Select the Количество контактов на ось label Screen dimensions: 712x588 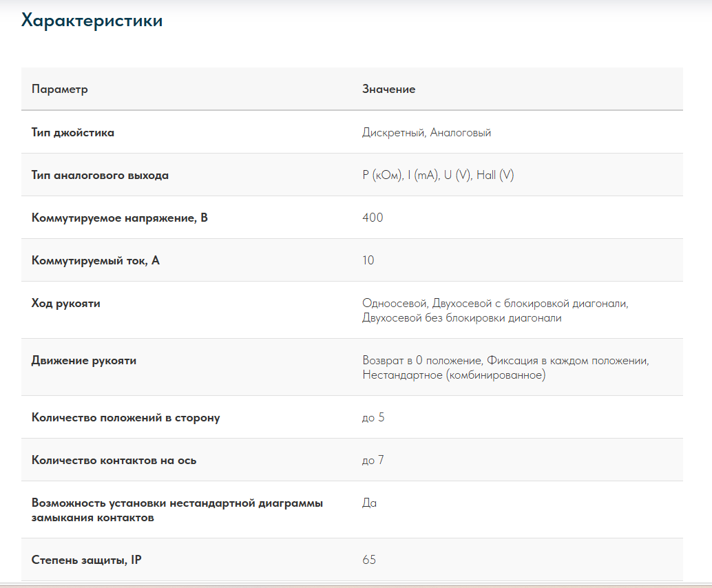(114, 460)
